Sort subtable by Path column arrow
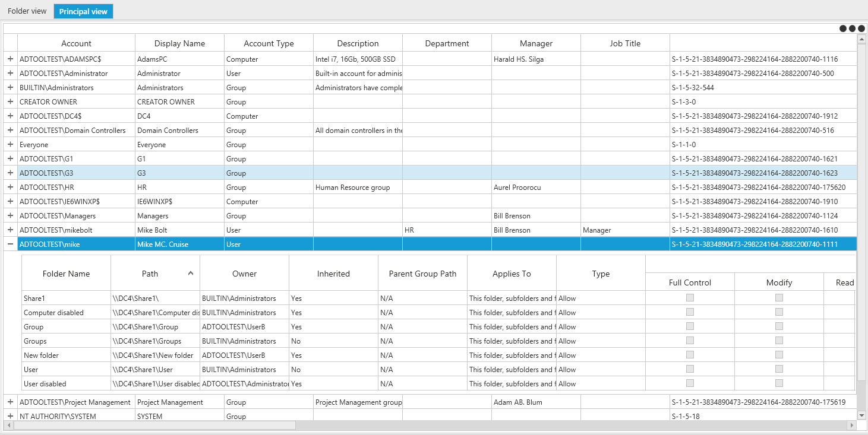This screenshot has width=868, height=435. point(191,274)
